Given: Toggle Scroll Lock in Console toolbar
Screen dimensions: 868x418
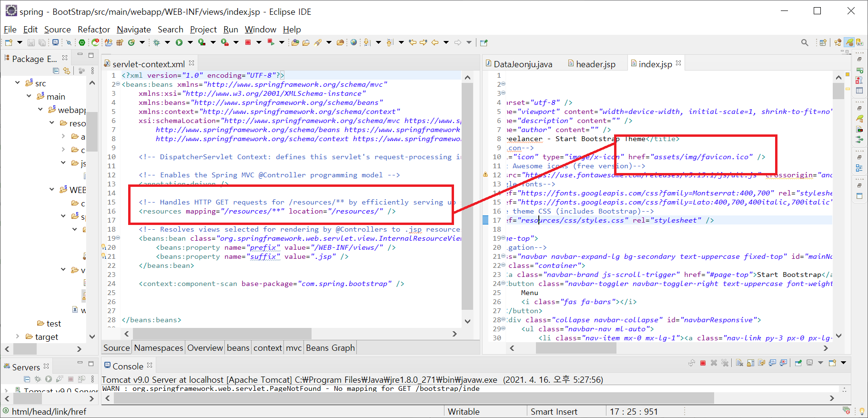Looking at the screenshot, I should (750, 363).
